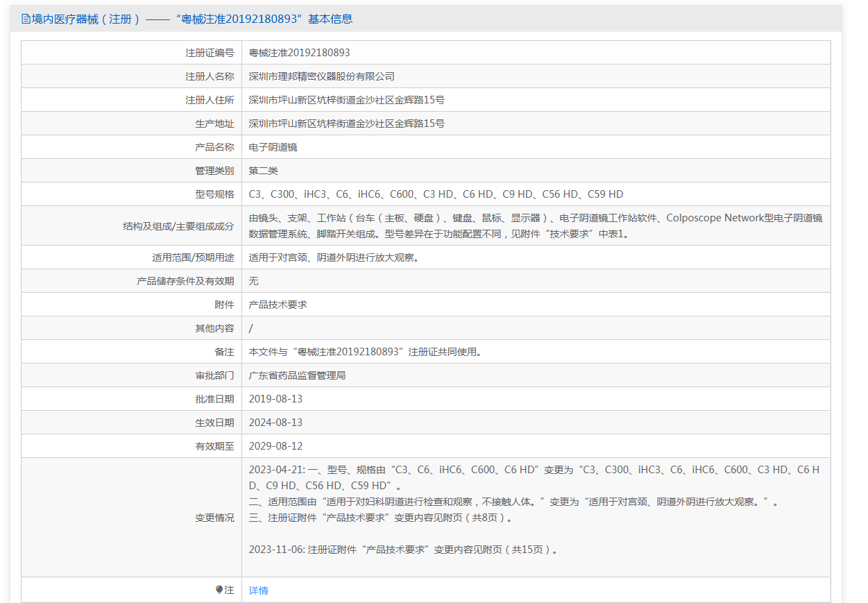Screen dimensions: 868x603
Task: Click the 2023-04-21 change record line
Action: tap(534, 477)
